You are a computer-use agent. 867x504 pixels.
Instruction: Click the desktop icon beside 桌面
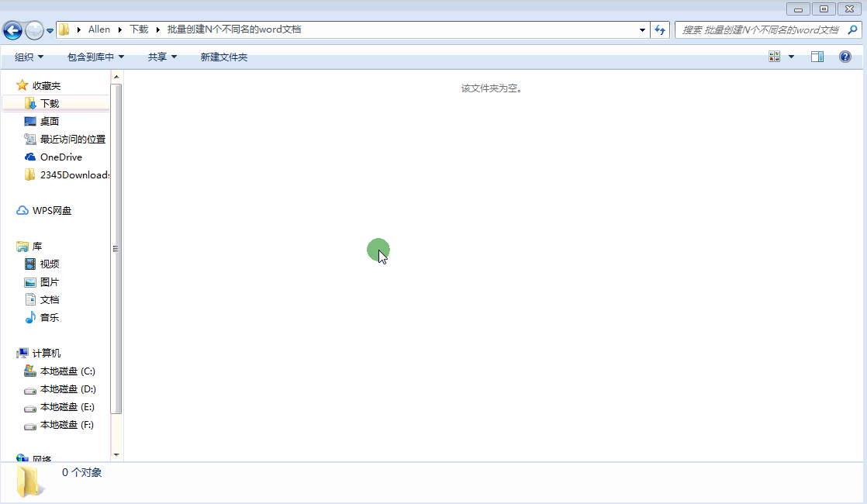[x=30, y=122]
